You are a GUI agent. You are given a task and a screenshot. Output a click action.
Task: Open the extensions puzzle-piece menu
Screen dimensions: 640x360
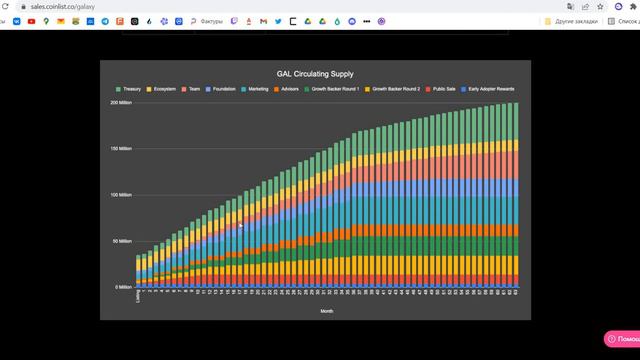[633, 7]
